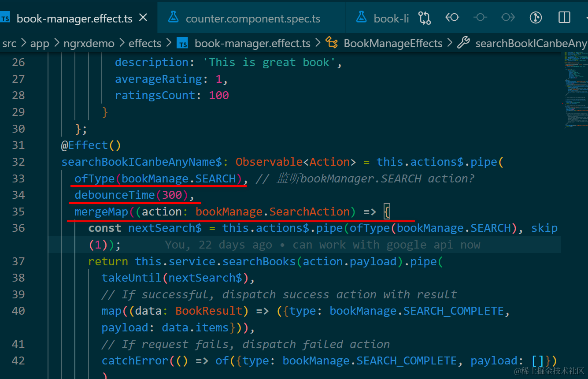The image size is (588, 379).
Task: Open the book-manager.effect.ts breadcrumb file entry
Action: coord(252,43)
